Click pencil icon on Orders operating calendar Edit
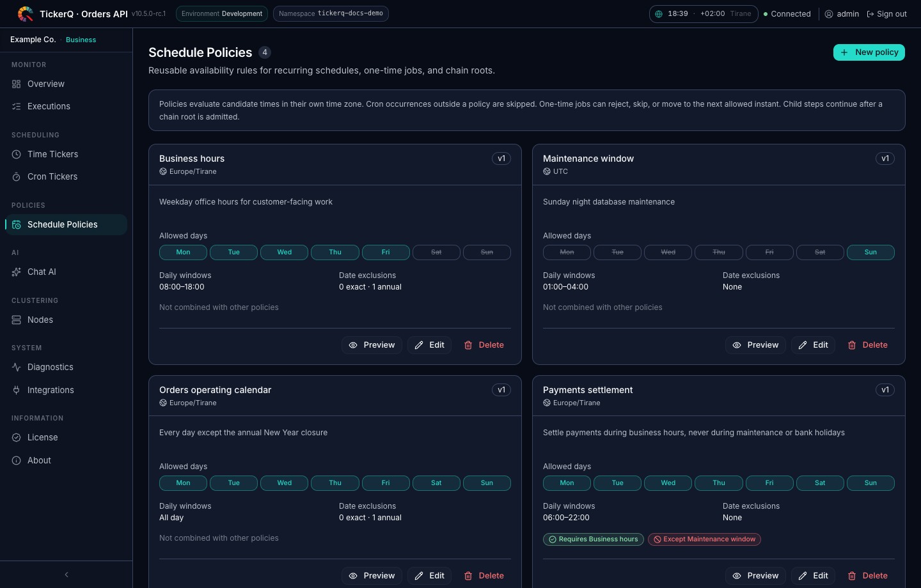Screen dimensions: 921x588 (x=419, y=576)
